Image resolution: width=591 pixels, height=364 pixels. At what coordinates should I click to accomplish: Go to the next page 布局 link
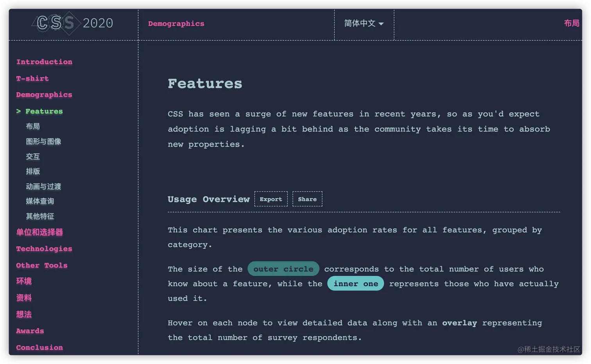click(x=571, y=23)
